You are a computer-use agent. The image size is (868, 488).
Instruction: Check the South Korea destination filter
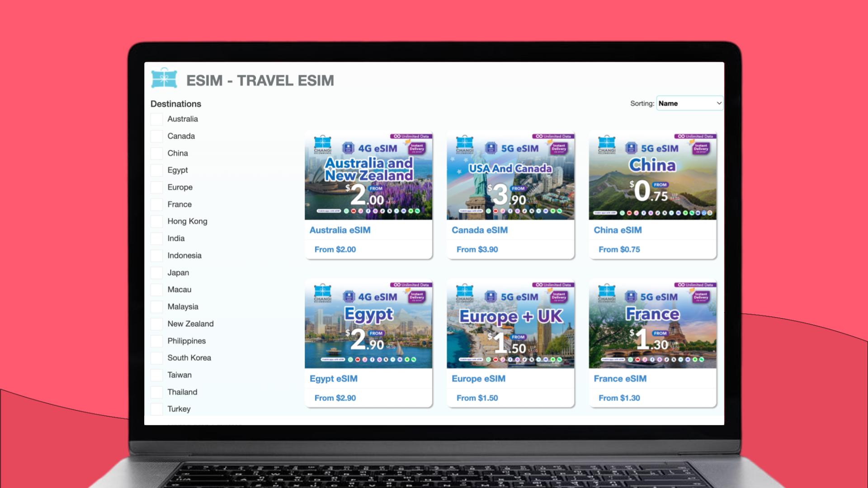(x=156, y=357)
